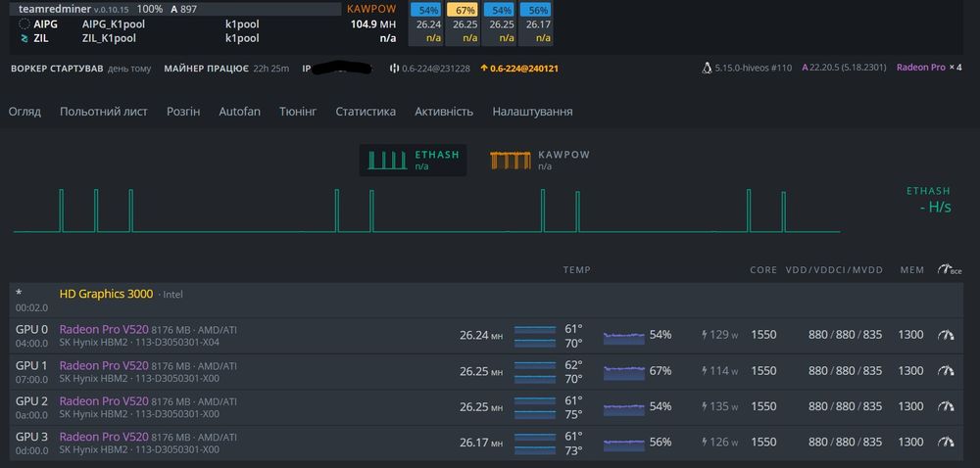The width and height of the screenshot is (980, 468).
Task: Click the Radeon Pro V520 GPU 0 name
Action: click(x=104, y=330)
